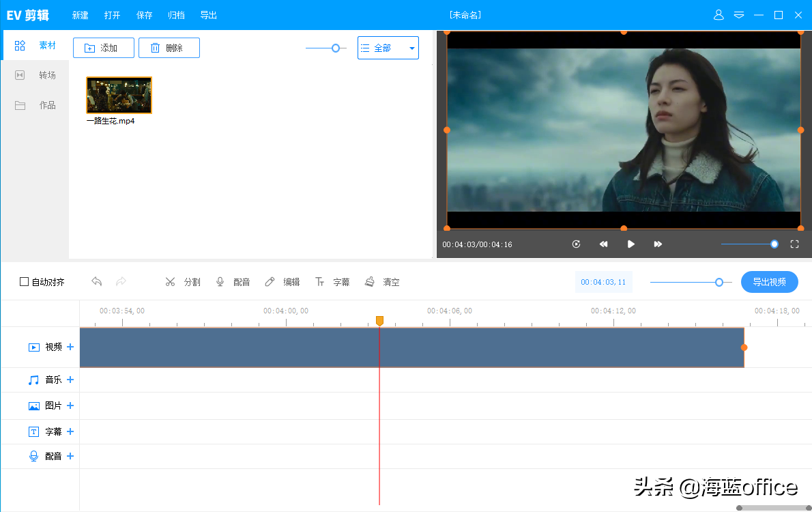Click the horizontal timeline scrollbar

774,508
